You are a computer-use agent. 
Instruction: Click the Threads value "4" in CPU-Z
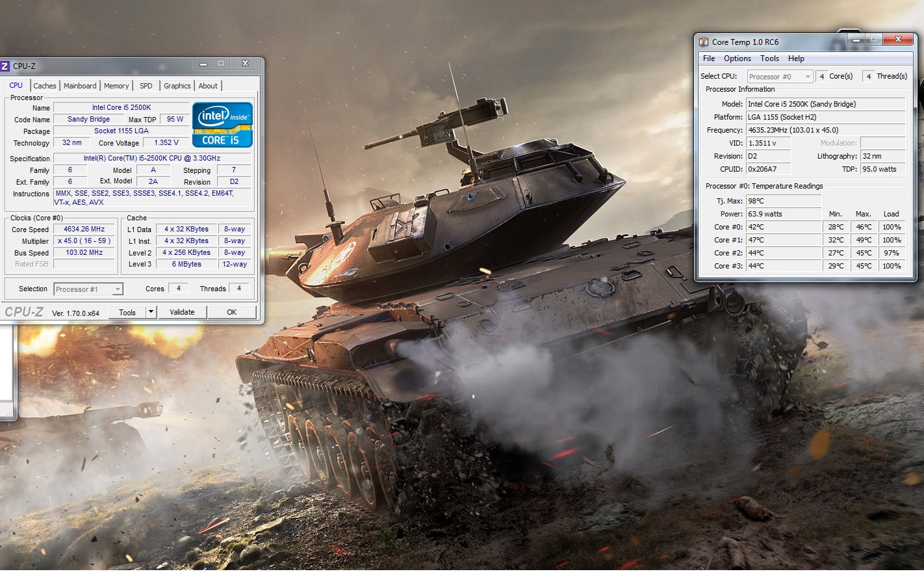pyautogui.click(x=239, y=289)
